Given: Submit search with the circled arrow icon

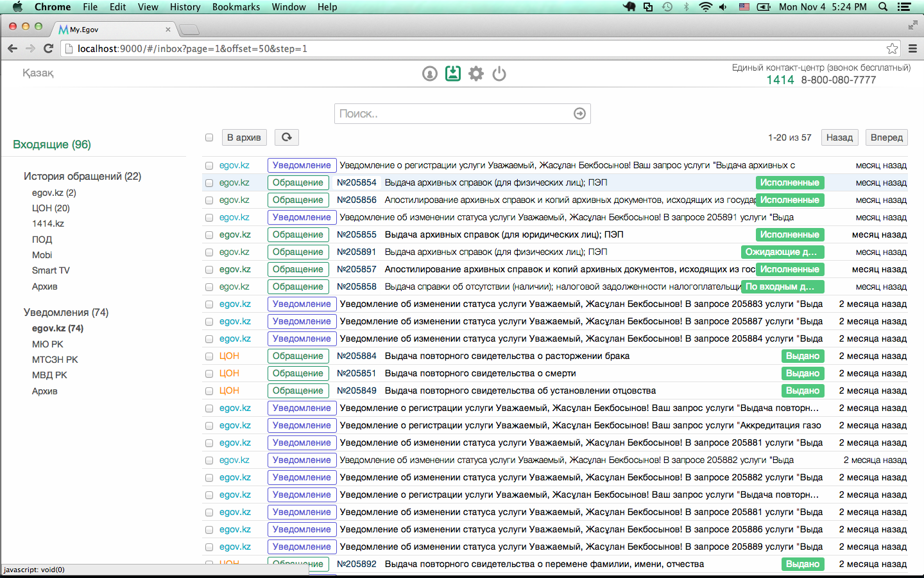Looking at the screenshot, I should 579,114.
